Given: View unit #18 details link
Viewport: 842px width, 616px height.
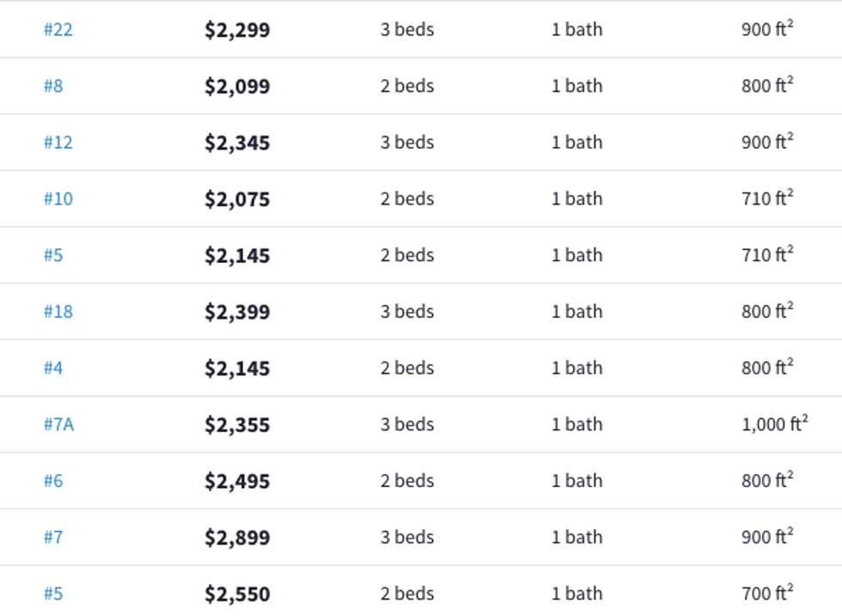Looking at the screenshot, I should 58,312.
